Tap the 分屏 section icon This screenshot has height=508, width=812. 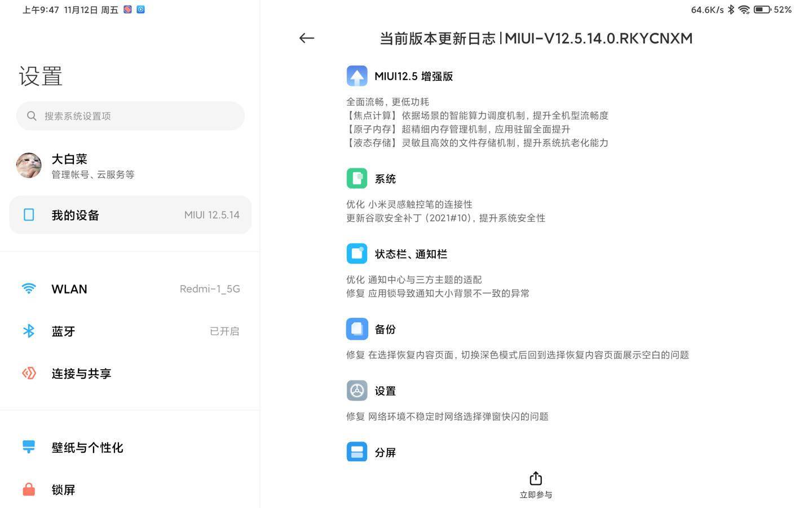pyautogui.click(x=357, y=452)
